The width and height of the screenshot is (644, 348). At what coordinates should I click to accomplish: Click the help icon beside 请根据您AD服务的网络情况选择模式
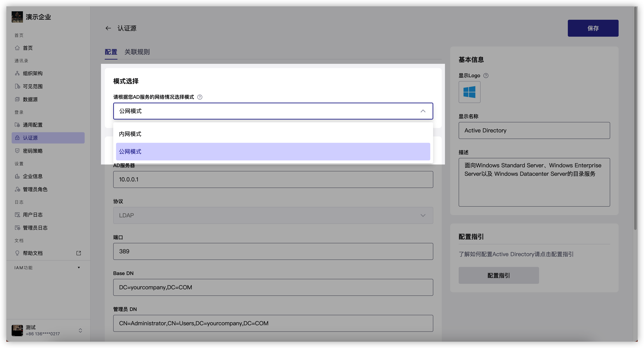[x=200, y=97]
